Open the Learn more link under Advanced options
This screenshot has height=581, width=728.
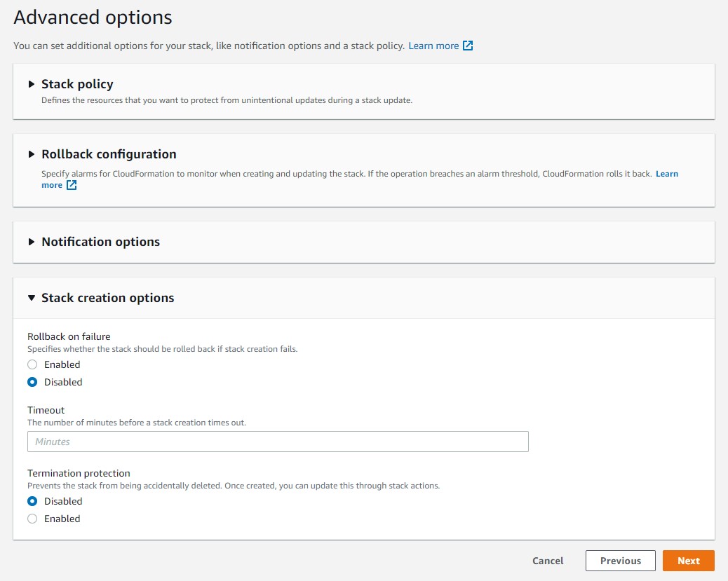pyautogui.click(x=433, y=46)
